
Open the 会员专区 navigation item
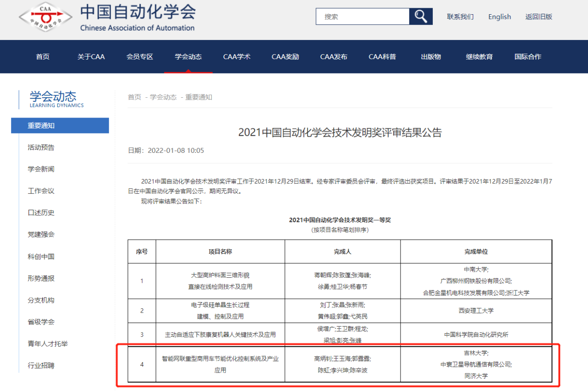pos(140,57)
